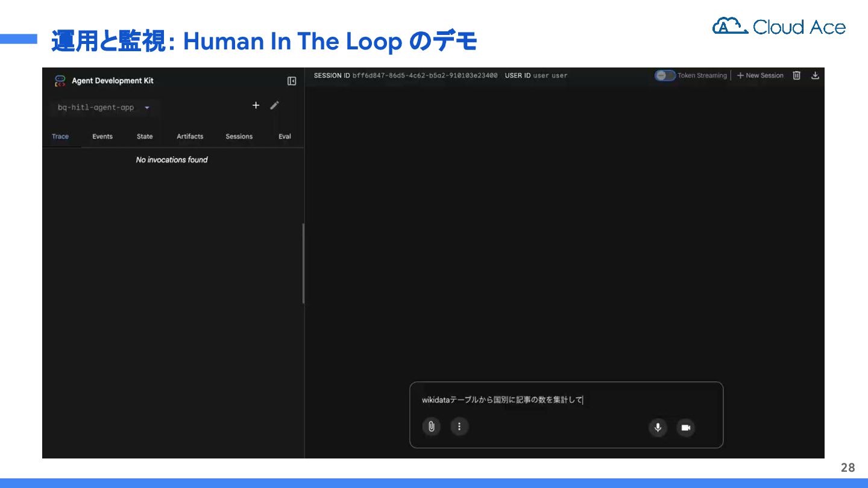The width and height of the screenshot is (868, 488).
Task: Delete the session with the trash icon
Action: point(796,75)
